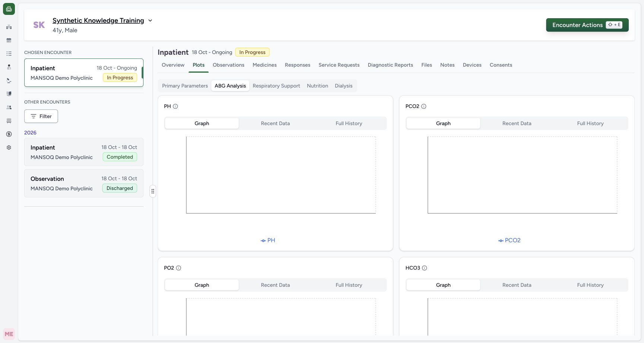Open the Dialysis sub-tab
The height and width of the screenshot is (343, 644).
pos(344,86)
